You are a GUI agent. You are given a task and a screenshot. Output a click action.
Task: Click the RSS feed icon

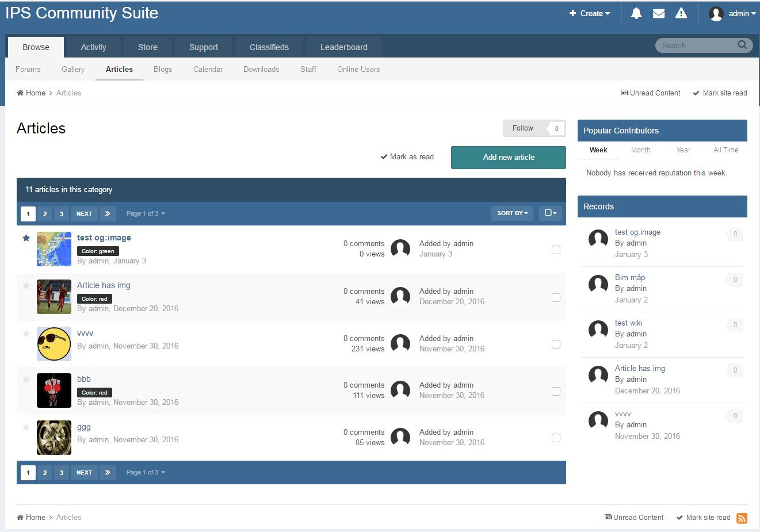click(x=742, y=518)
